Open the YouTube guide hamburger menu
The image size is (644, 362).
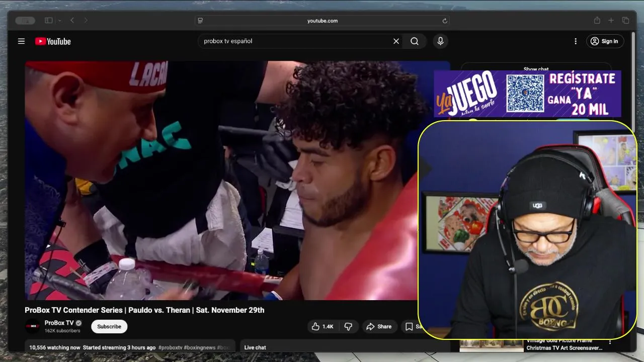(x=21, y=41)
